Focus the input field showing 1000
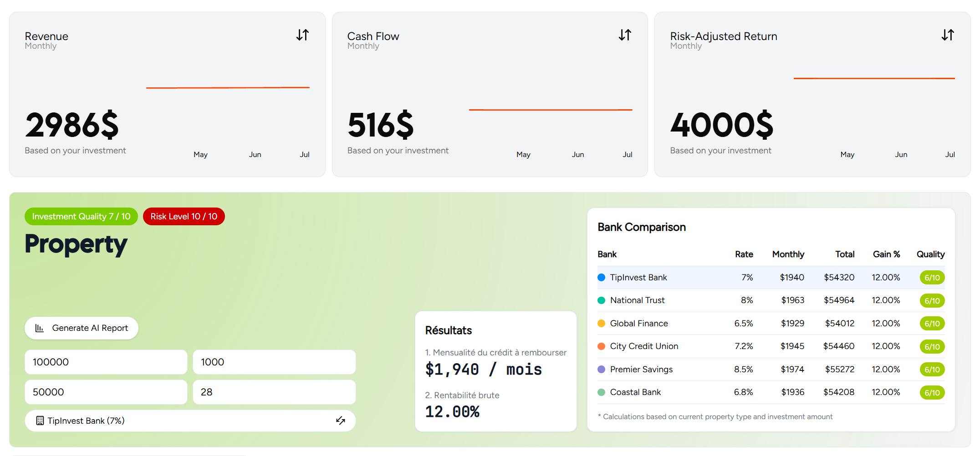The width and height of the screenshot is (980, 456). click(274, 362)
